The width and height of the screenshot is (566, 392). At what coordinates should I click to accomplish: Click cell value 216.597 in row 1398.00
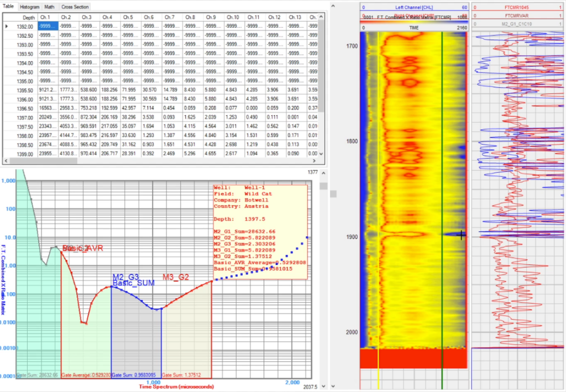tap(110, 136)
